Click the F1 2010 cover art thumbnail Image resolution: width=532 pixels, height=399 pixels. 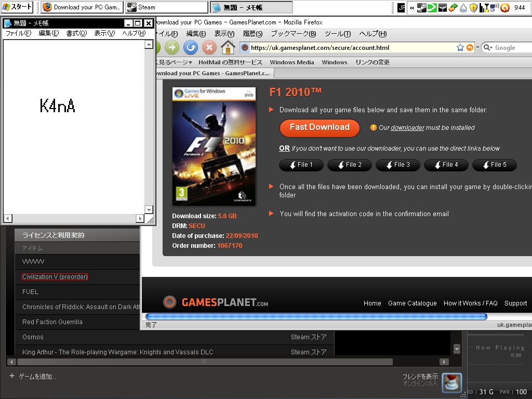[x=214, y=146]
